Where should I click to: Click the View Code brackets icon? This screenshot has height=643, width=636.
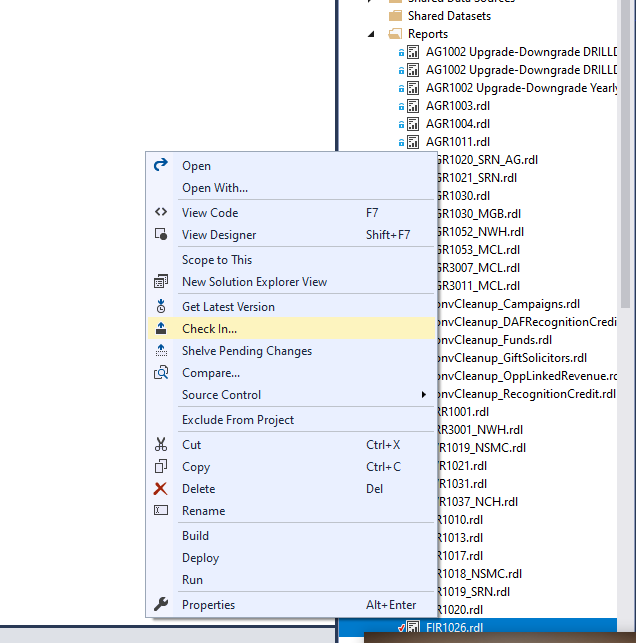click(x=161, y=212)
